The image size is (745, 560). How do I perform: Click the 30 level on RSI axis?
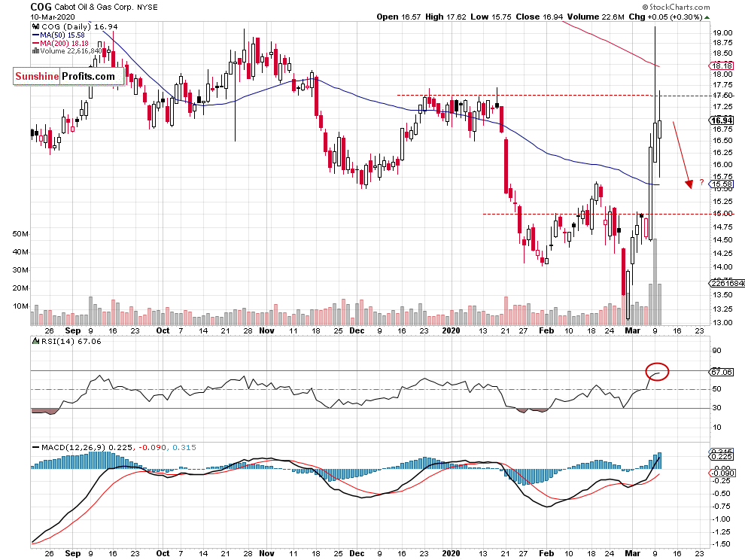(717, 408)
